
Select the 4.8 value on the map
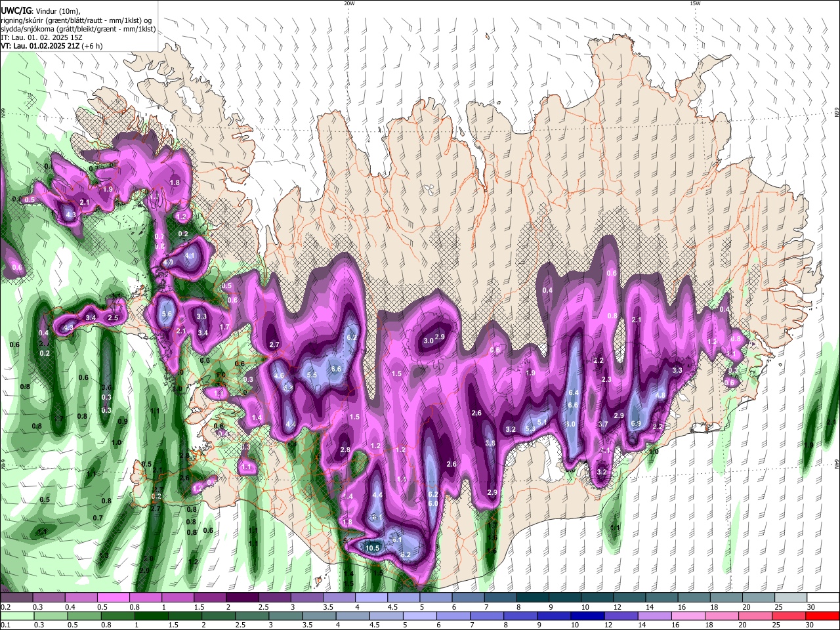pyautogui.click(x=661, y=396)
